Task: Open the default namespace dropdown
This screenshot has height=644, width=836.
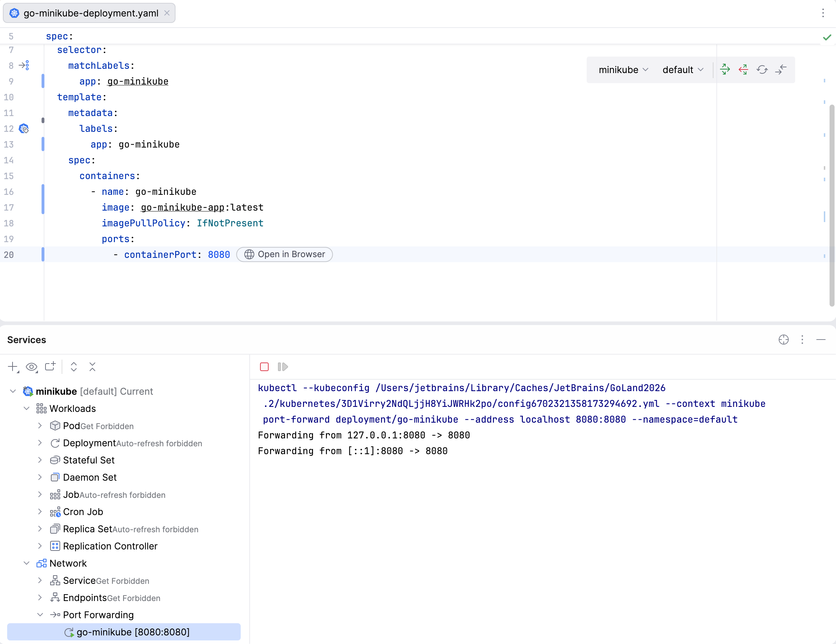Action: 683,70
